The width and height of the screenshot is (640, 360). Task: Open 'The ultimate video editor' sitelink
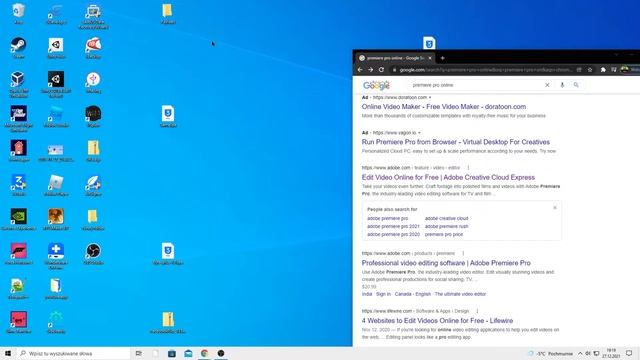(x=460, y=294)
